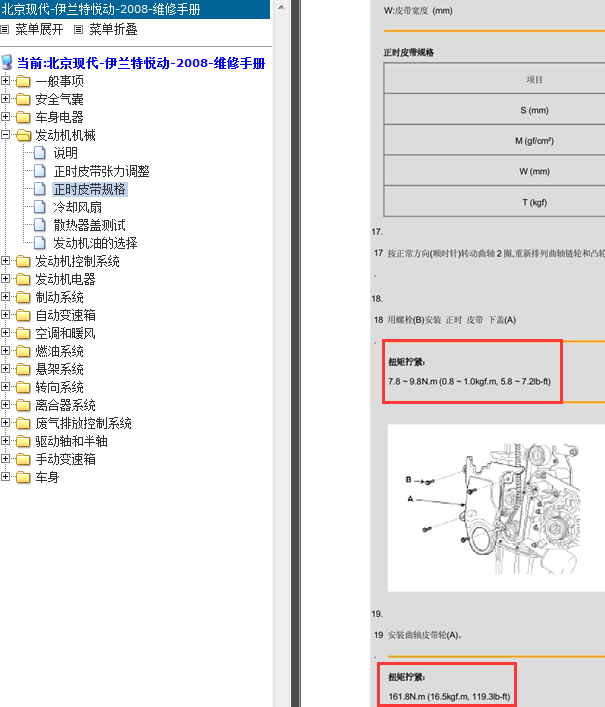Collapse the 发动机机械 tree node
This screenshot has width=605, height=707.
(5, 135)
